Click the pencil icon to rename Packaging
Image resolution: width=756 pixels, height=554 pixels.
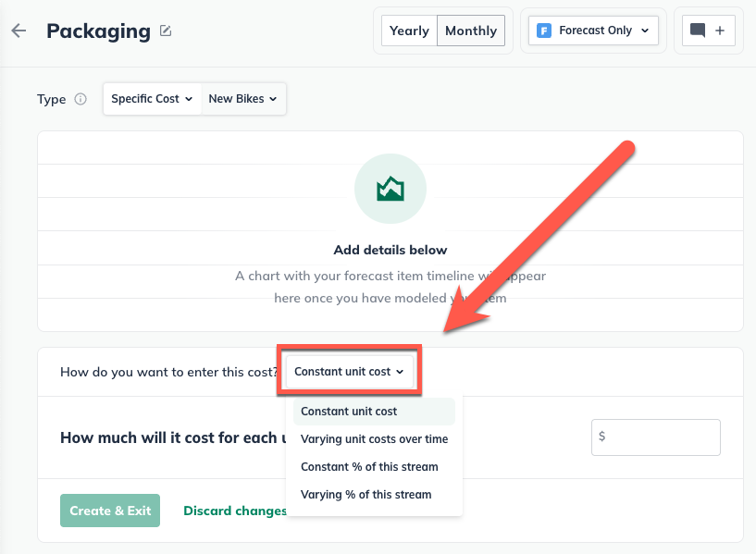point(166,31)
